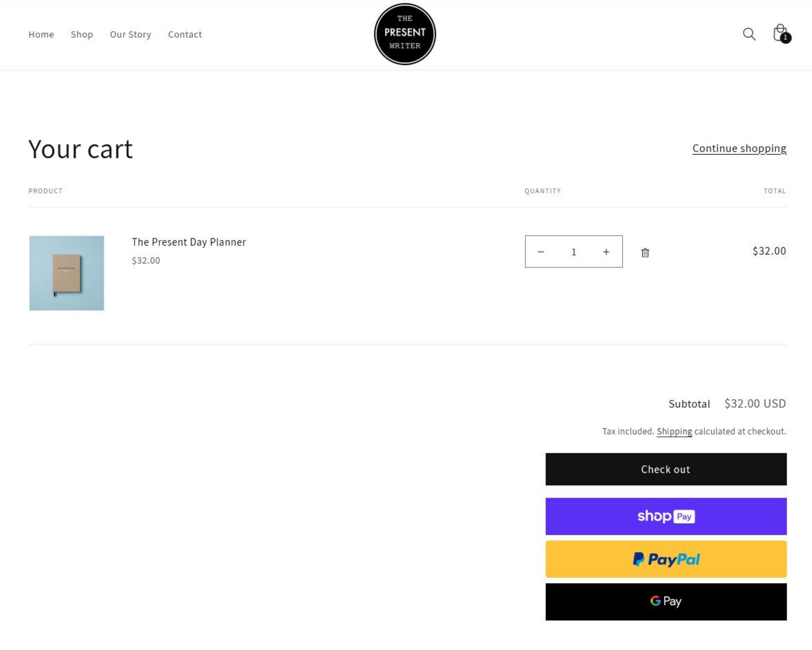Click the cart item count badge
The height and width of the screenshot is (650, 812).
tap(786, 38)
